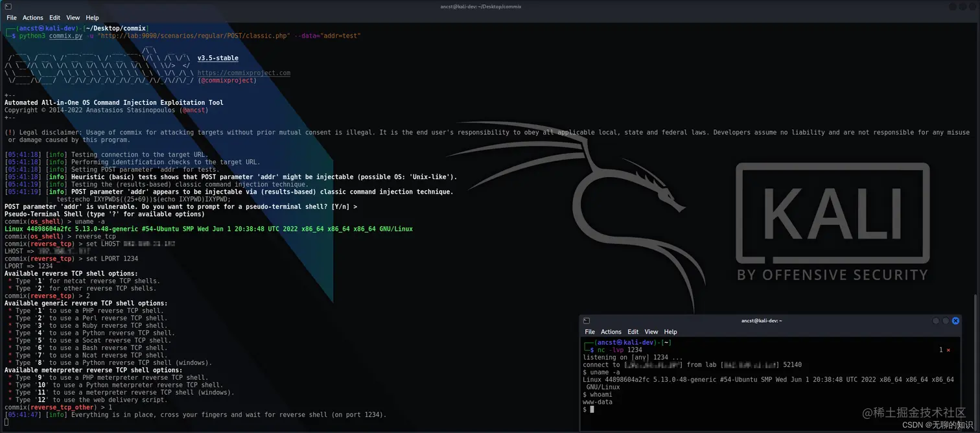Click the 'set LPORT 1234' command line
The image size is (980, 433).
coord(71,259)
